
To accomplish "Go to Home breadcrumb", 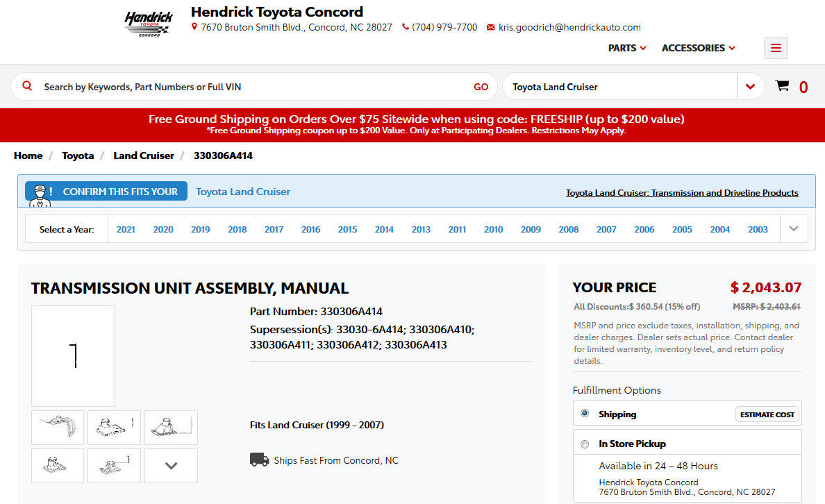I will [28, 156].
